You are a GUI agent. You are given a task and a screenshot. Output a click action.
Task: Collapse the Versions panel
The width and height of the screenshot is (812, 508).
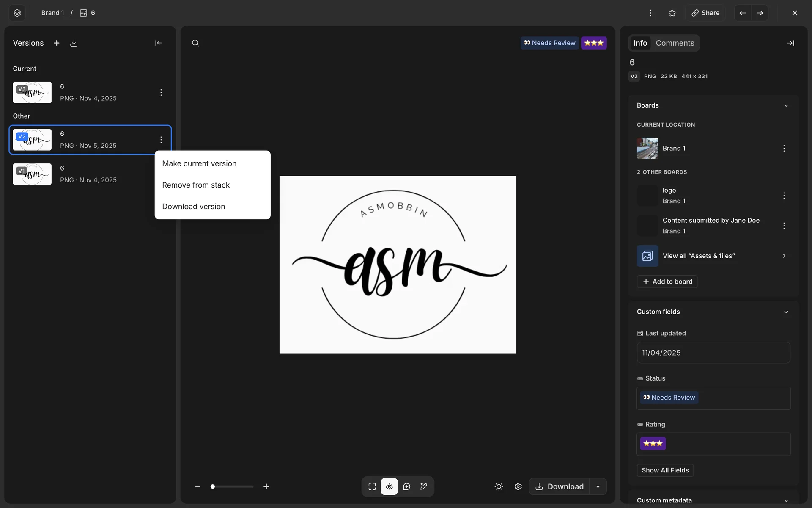tap(159, 43)
